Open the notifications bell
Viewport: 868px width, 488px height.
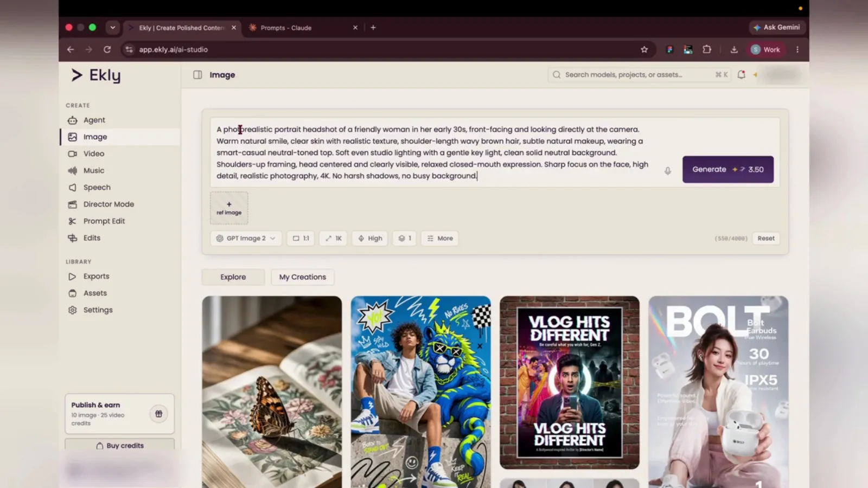741,75
